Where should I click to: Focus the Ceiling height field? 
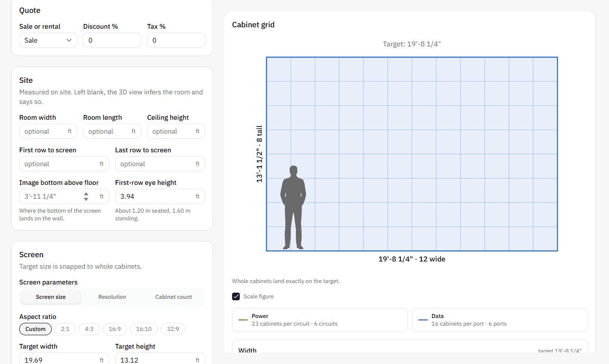(176, 131)
